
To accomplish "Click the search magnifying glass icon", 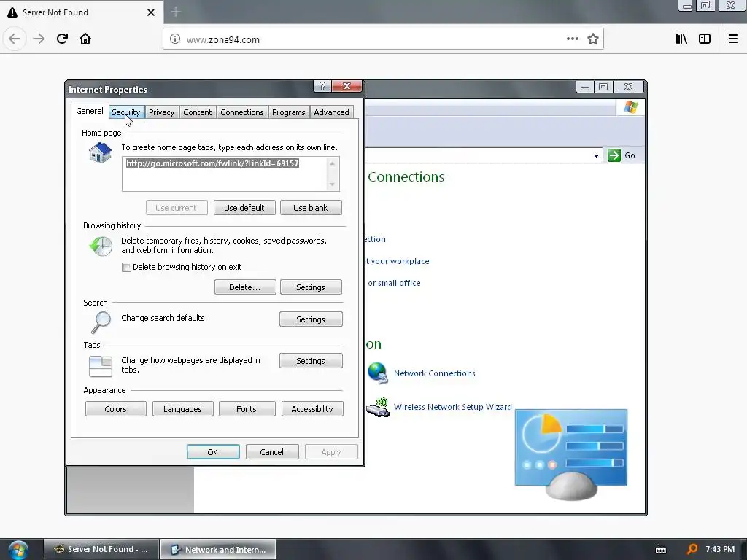I will pos(101,322).
